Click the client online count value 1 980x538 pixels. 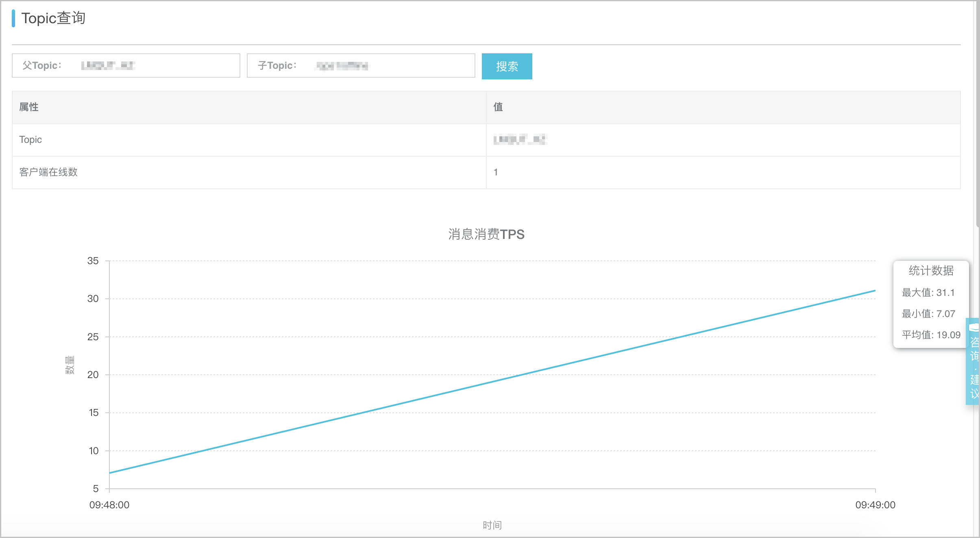[496, 173]
